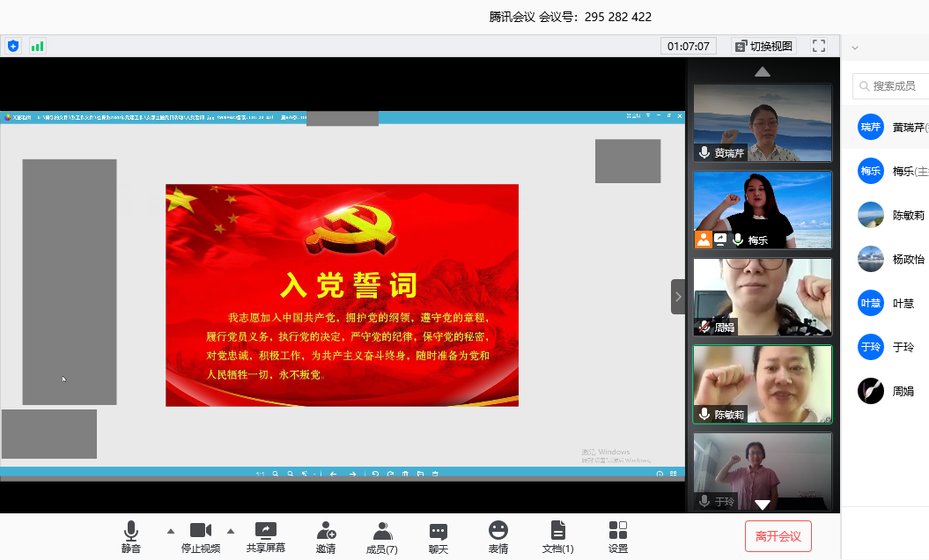
Task: Click the blue security shield icon
Action: pos(12,46)
